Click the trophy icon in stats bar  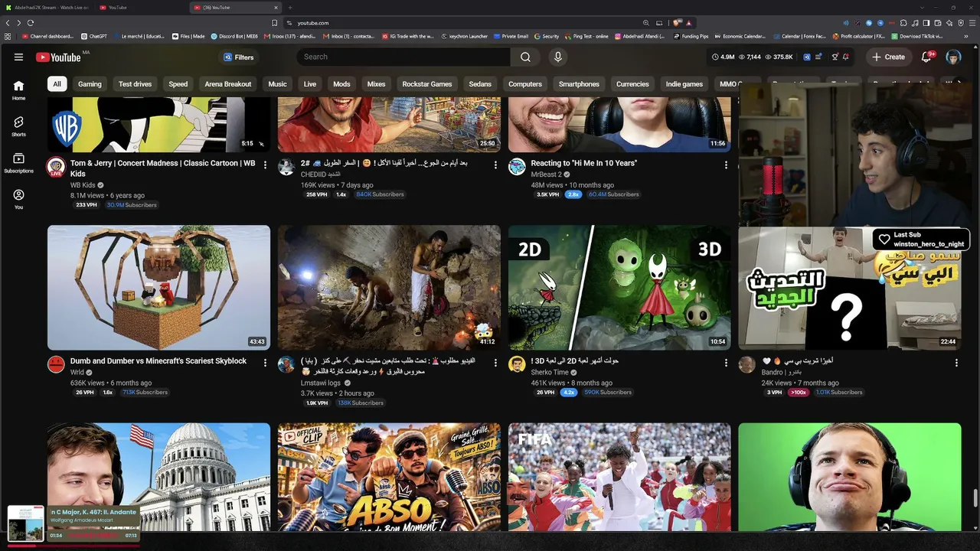click(835, 57)
